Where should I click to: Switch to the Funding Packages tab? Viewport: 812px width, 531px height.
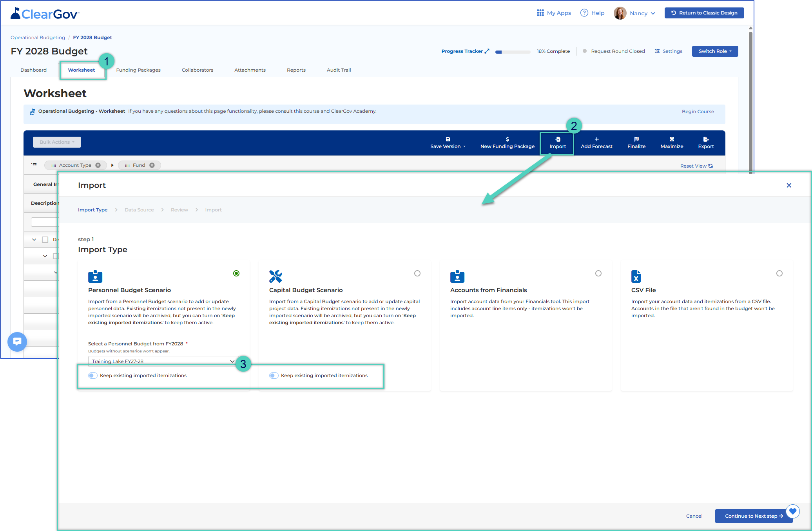[x=138, y=70]
